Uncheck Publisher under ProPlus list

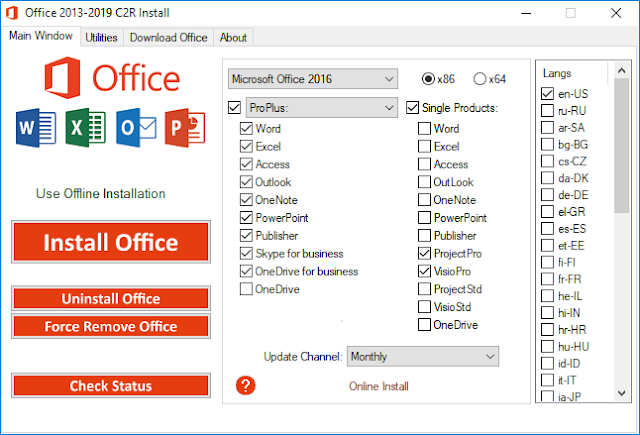(247, 235)
